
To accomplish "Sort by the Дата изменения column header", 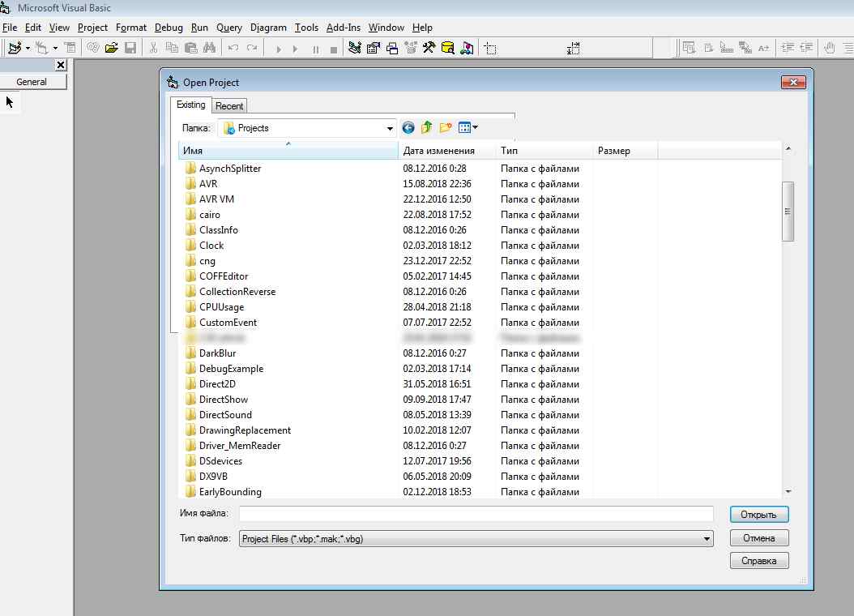I will [447, 151].
